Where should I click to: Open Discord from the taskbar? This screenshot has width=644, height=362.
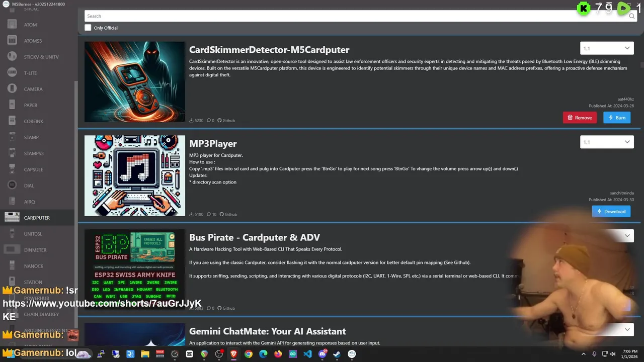[323, 354]
